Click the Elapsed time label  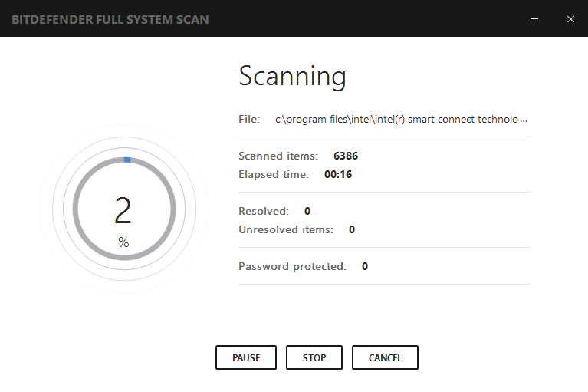274,174
